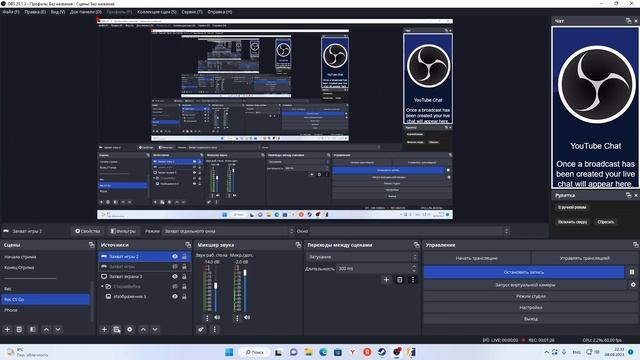Open transition properties three-dot menu
Viewport: 640px width, 360px height.
413,280
